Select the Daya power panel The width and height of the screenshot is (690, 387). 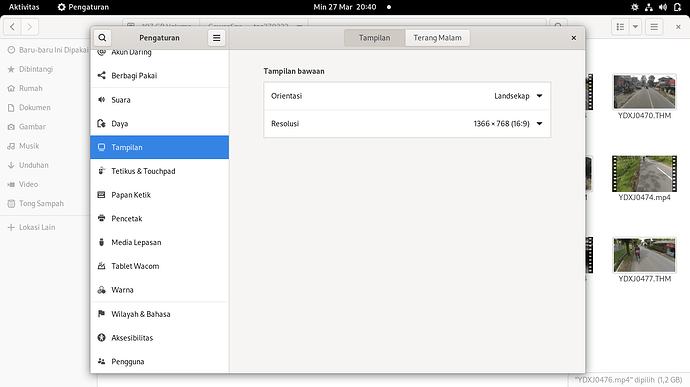(x=159, y=124)
